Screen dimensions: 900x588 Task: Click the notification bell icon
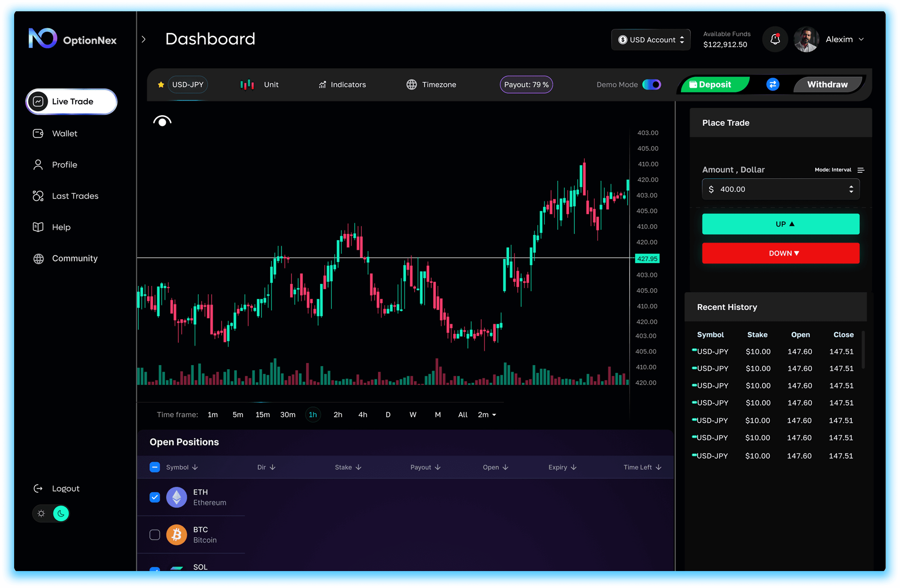coord(775,39)
